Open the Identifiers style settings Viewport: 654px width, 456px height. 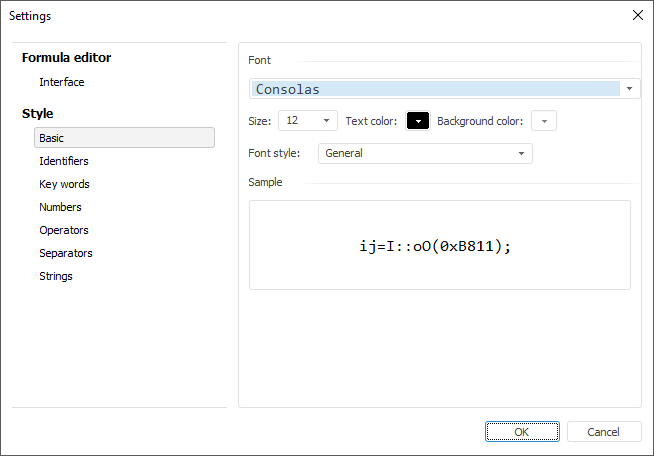pos(63,161)
